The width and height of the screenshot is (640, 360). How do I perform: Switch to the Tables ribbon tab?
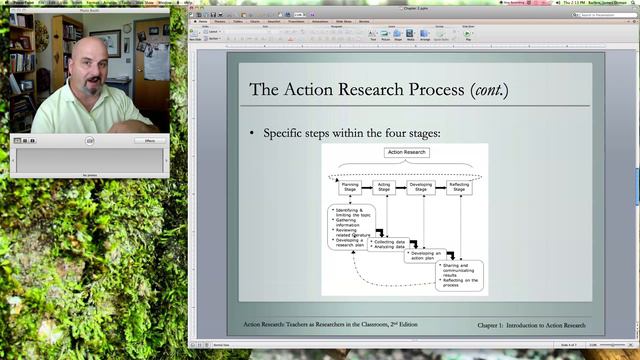pyautogui.click(x=238, y=21)
